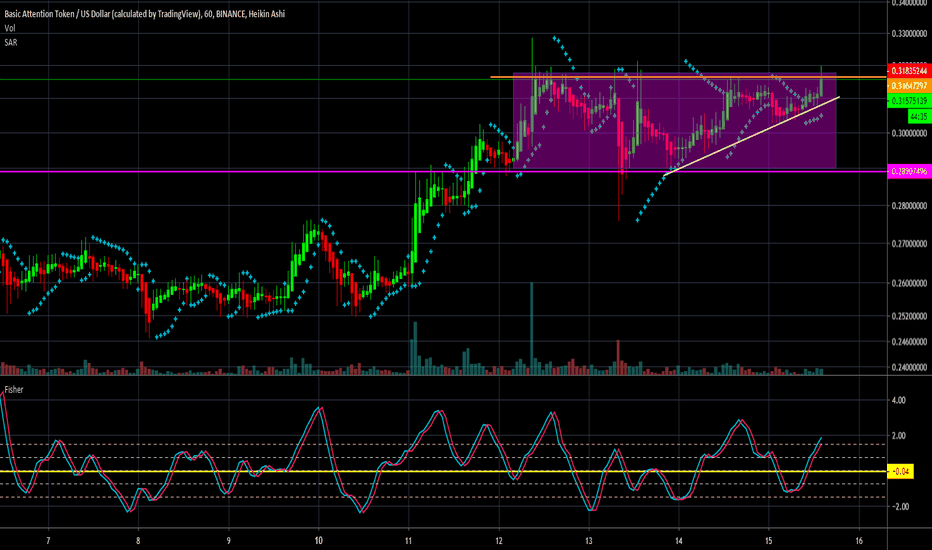Click date 7 on the time axis
The height and width of the screenshot is (550, 932).
coord(48,540)
